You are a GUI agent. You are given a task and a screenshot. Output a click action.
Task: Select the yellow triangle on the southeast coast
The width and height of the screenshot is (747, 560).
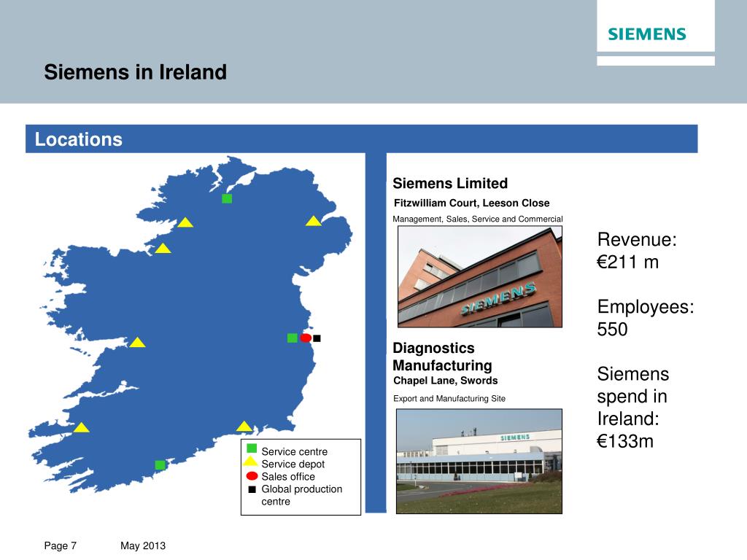244,426
